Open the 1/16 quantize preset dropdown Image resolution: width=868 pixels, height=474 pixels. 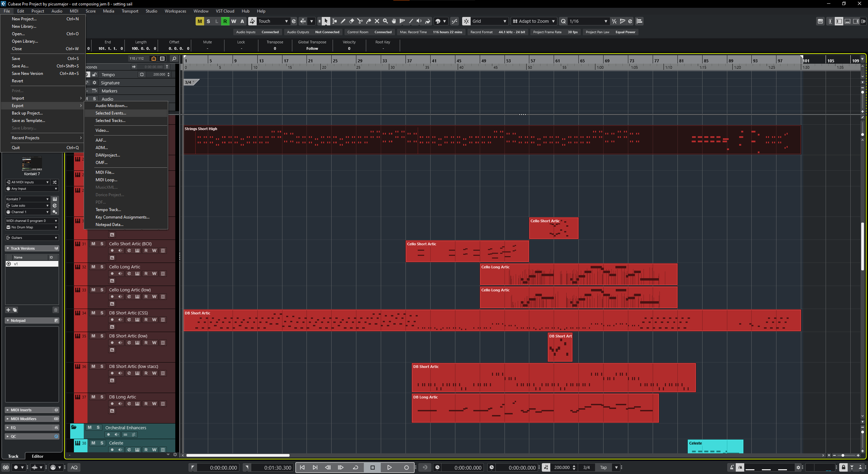pyautogui.click(x=588, y=21)
